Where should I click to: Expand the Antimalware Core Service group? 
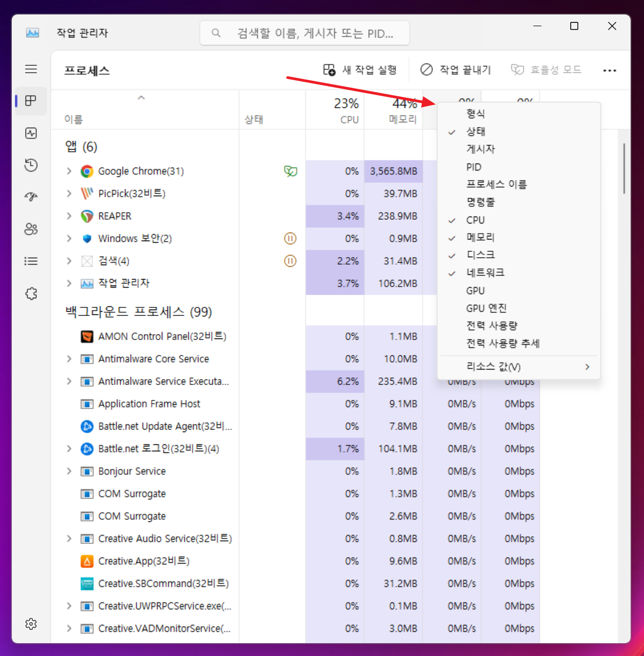(x=69, y=359)
